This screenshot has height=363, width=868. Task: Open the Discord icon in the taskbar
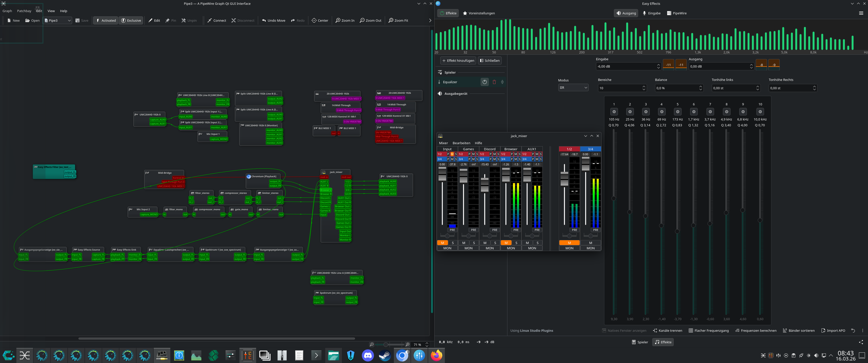(368, 355)
